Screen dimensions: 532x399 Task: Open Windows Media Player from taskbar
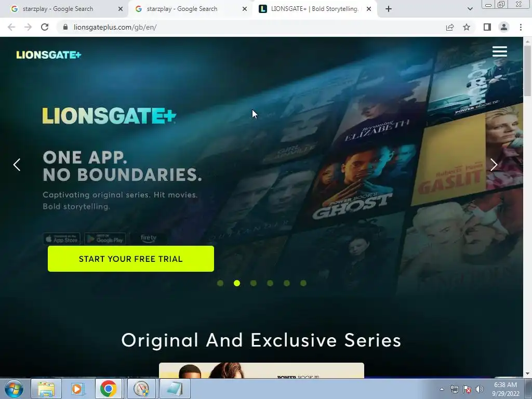(x=77, y=389)
